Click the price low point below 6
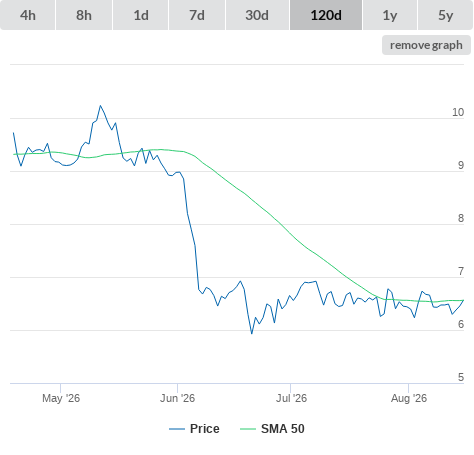The image size is (474, 455). click(x=252, y=333)
